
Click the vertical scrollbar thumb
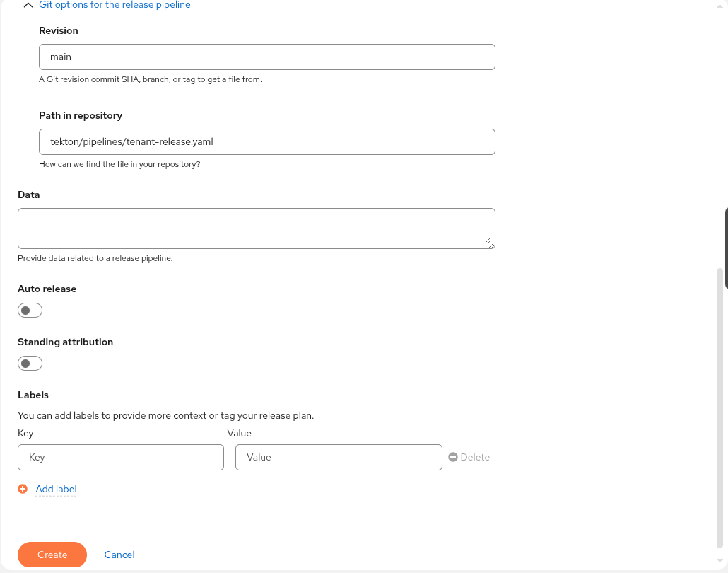720,408
